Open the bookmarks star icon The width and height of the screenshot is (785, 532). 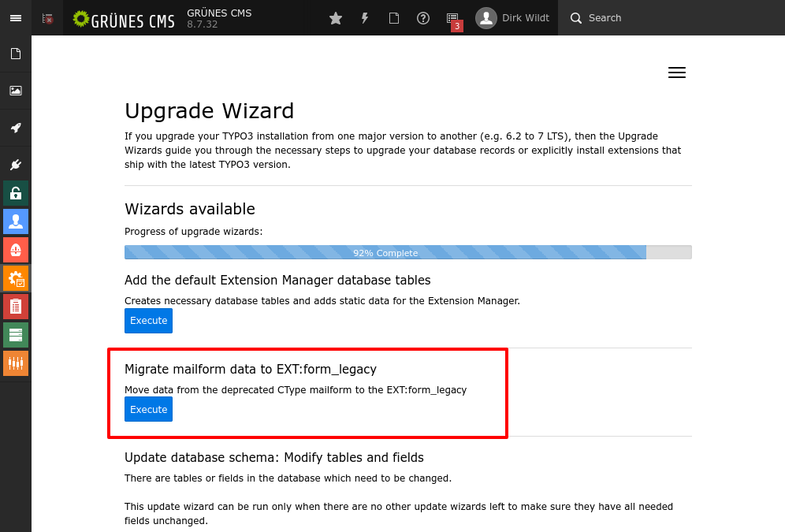336,18
